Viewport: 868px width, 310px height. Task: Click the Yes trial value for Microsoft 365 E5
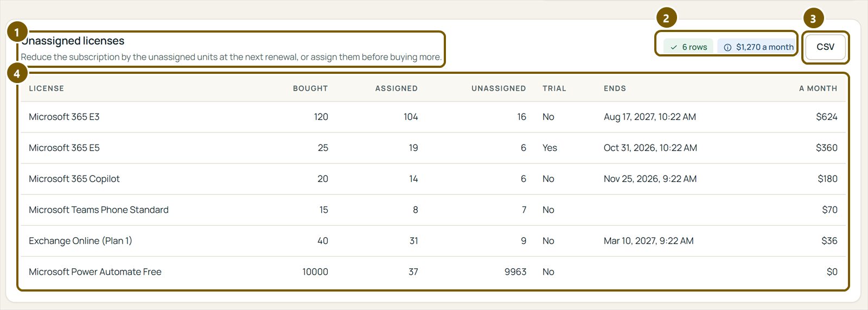click(x=550, y=148)
